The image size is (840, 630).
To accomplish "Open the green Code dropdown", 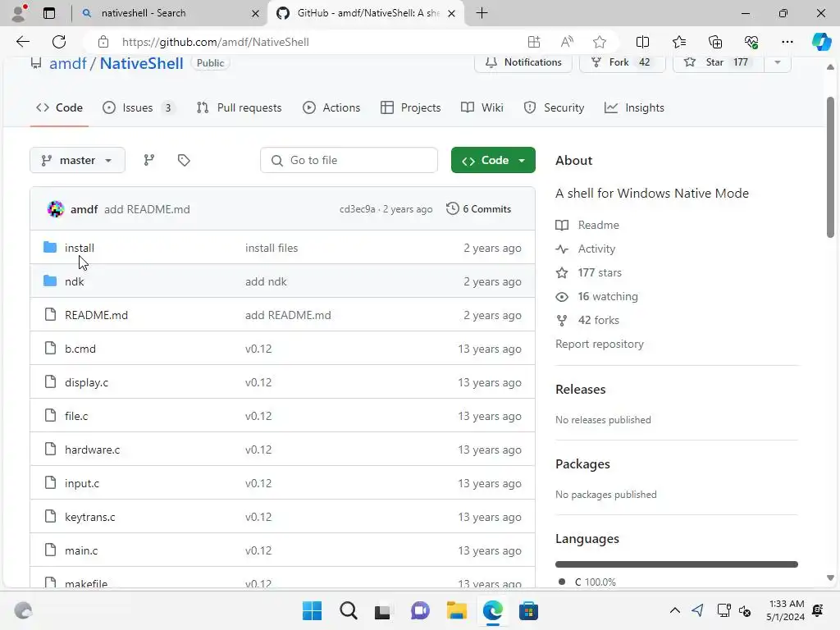I will point(493,160).
